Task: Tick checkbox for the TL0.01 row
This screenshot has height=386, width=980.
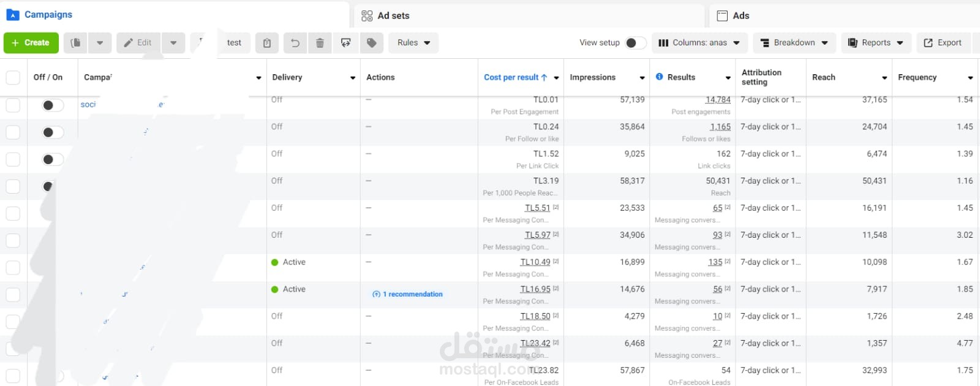Action: click(x=13, y=105)
